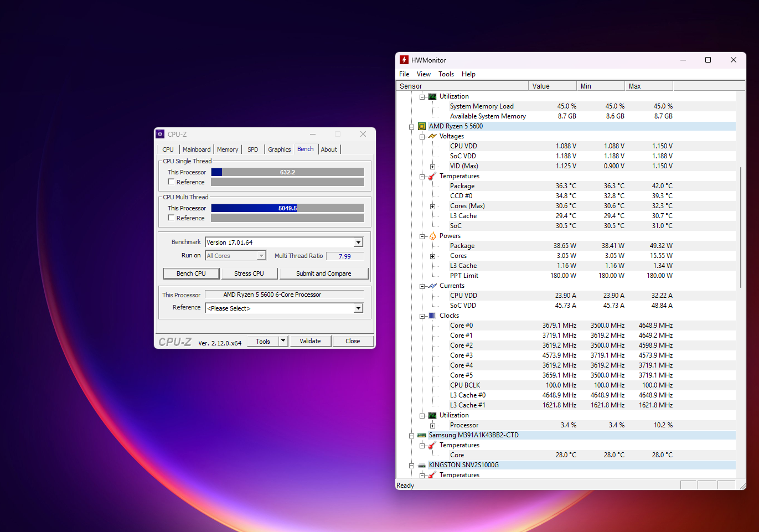Click the Tools button in CPU-Z
The height and width of the screenshot is (532, 759).
click(263, 341)
